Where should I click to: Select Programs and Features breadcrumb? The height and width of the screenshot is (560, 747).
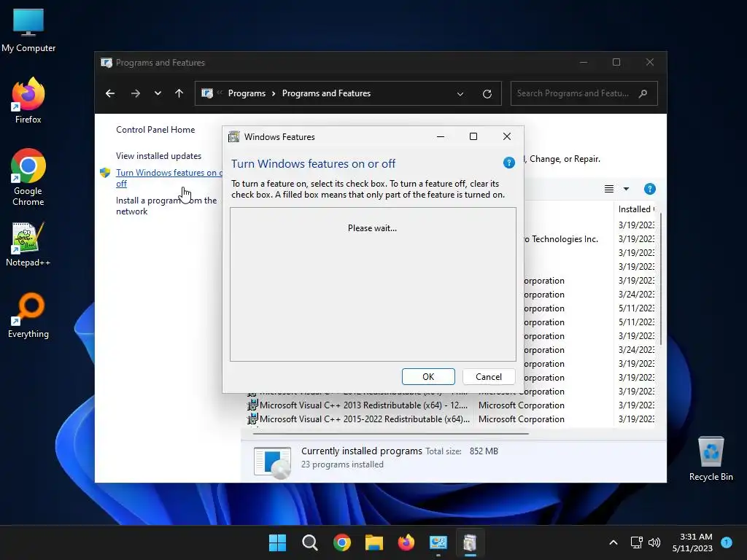(x=326, y=93)
